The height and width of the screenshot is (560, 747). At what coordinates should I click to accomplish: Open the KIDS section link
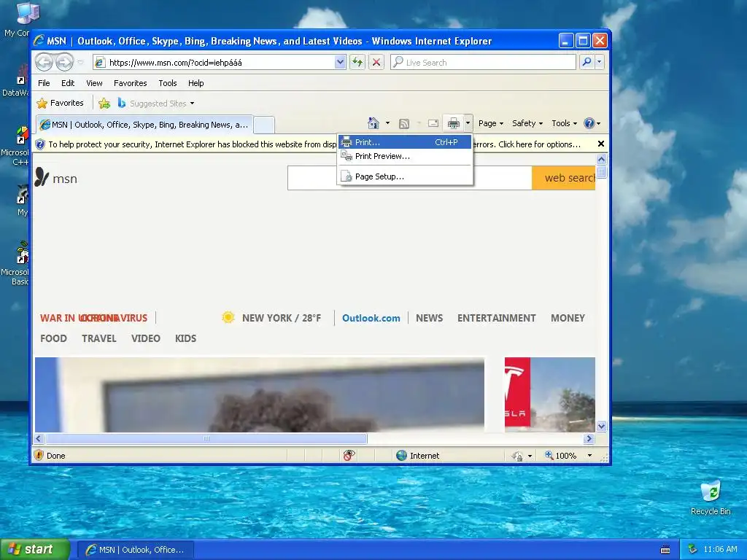click(x=185, y=338)
